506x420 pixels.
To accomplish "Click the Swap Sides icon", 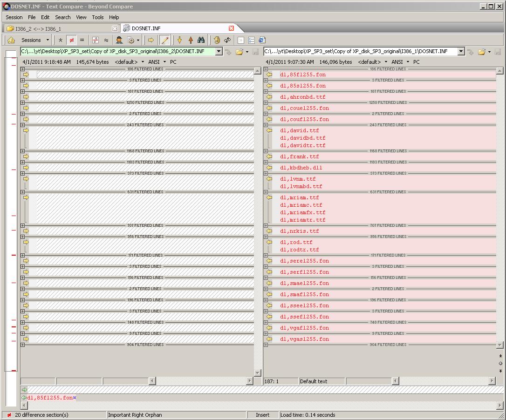I will [x=217, y=40].
